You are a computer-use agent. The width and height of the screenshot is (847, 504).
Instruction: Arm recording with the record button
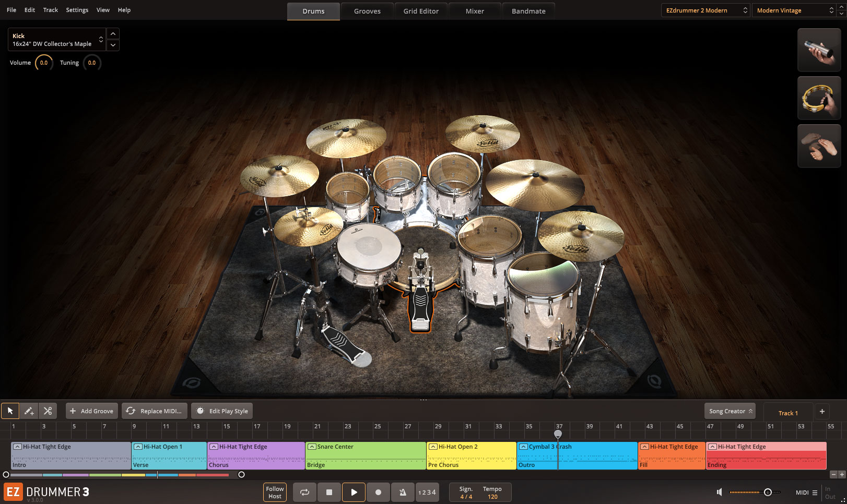(x=378, y=492)
